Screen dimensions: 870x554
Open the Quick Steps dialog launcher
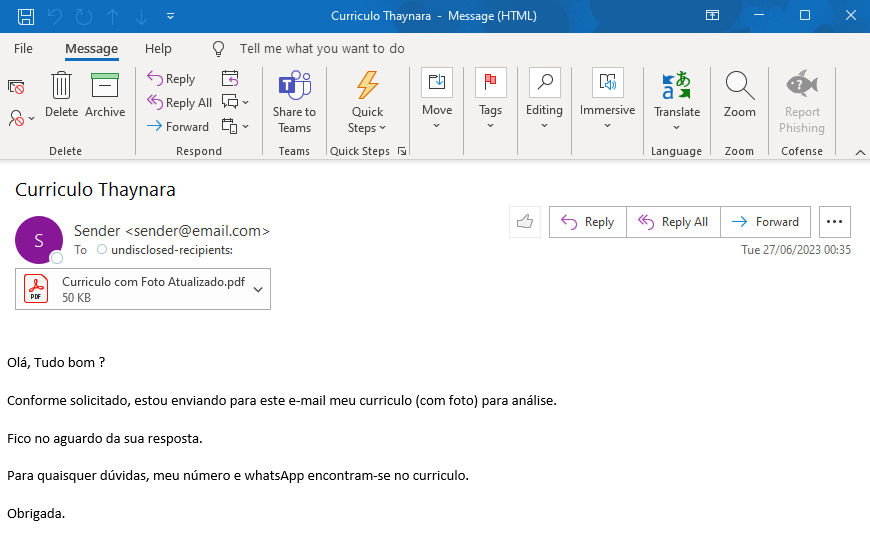(x=402, y=151)
